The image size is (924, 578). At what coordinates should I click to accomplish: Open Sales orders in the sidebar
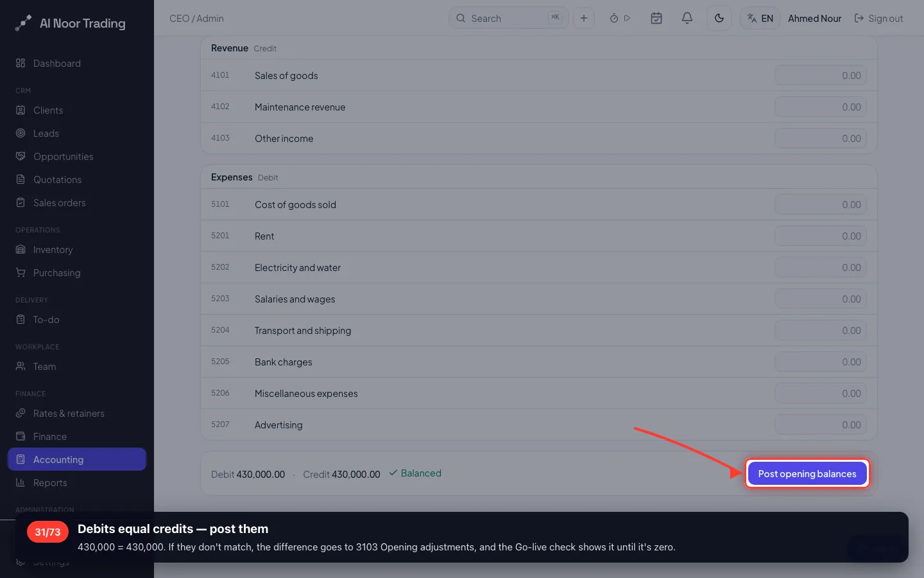tap(77, 202)
